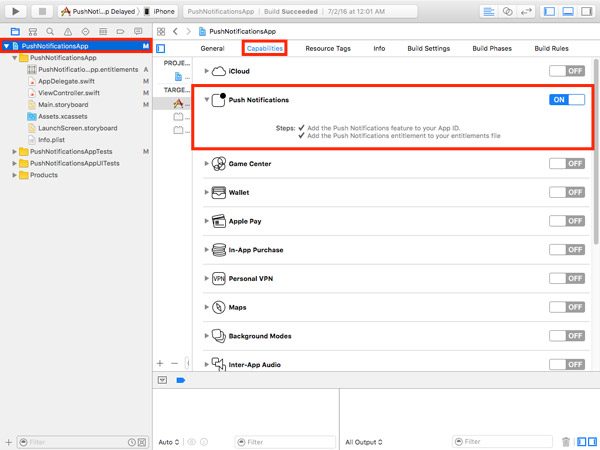Collapse the Push Notifications section
The image size is (600, 450).
206,100
